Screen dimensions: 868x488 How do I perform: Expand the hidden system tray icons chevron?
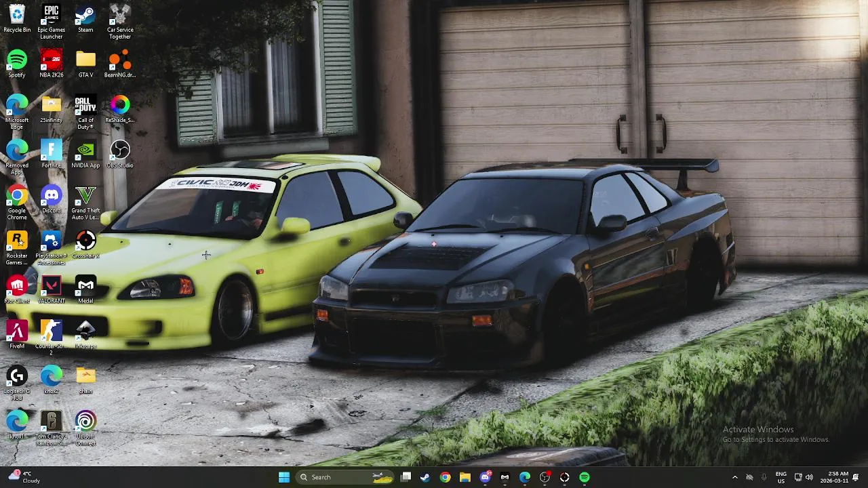734,477
